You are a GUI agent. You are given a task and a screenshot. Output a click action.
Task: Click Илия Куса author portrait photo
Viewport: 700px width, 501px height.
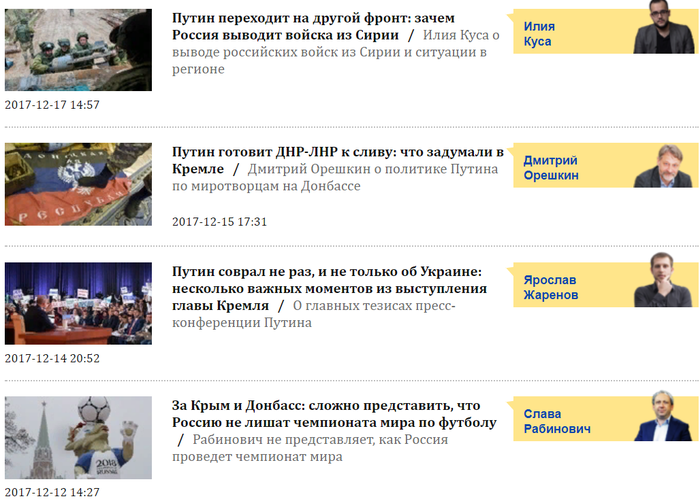(664, 27)
